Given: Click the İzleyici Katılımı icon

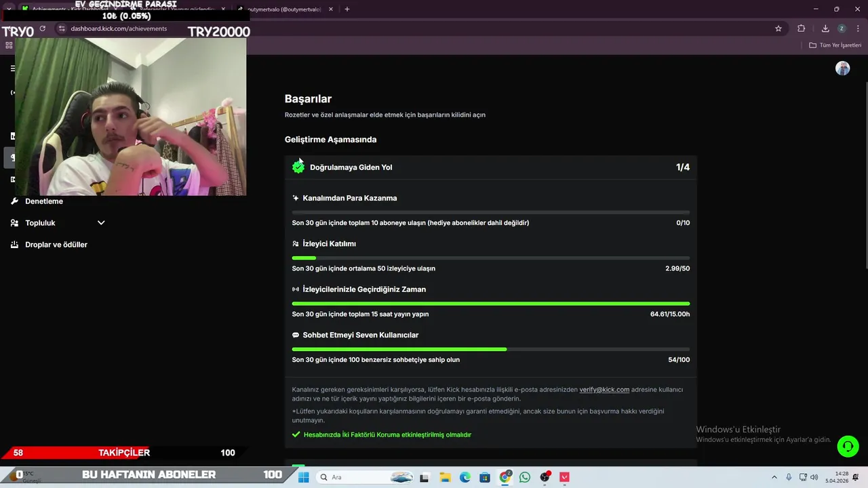Looking at the screenshot, I should [296, 243].
